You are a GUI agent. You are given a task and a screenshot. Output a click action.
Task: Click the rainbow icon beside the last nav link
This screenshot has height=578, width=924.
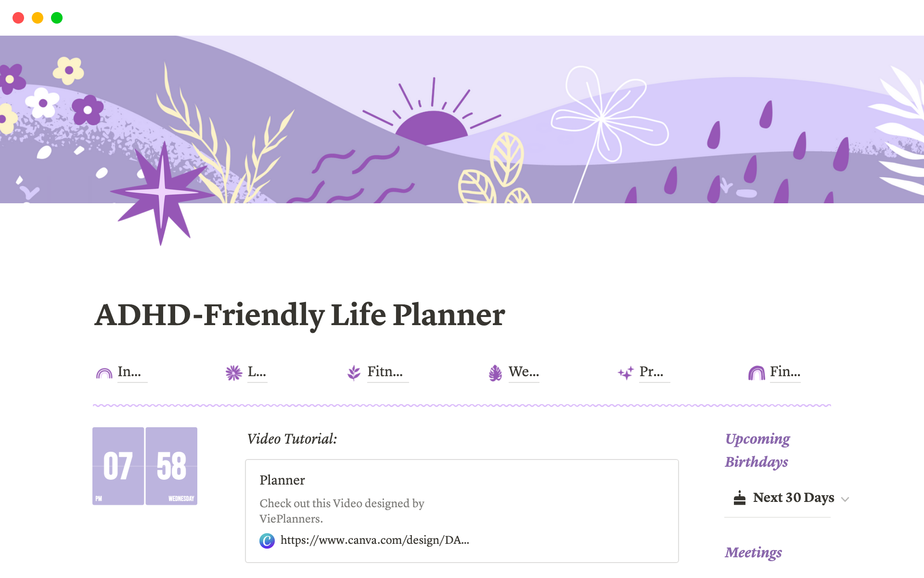(x=757, y=372)
